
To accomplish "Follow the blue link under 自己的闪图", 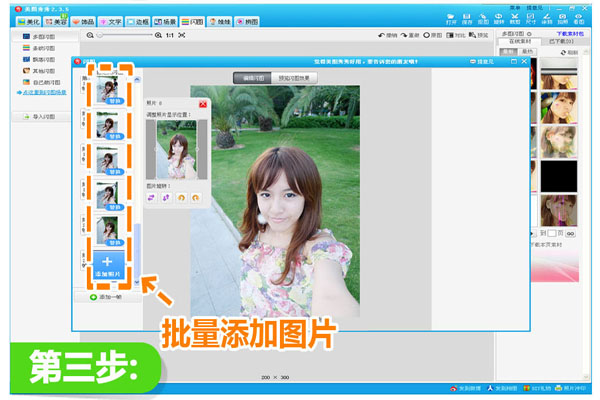I will click(44, 92).
